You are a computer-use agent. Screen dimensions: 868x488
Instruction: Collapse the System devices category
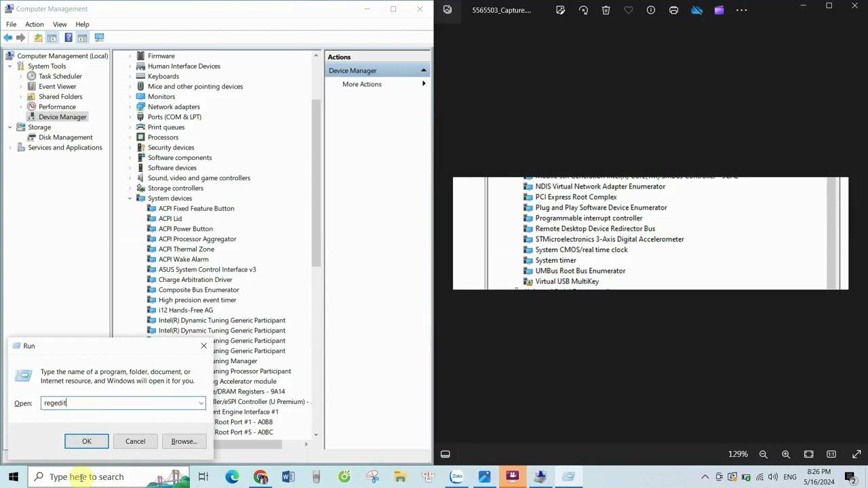[130, 198]
